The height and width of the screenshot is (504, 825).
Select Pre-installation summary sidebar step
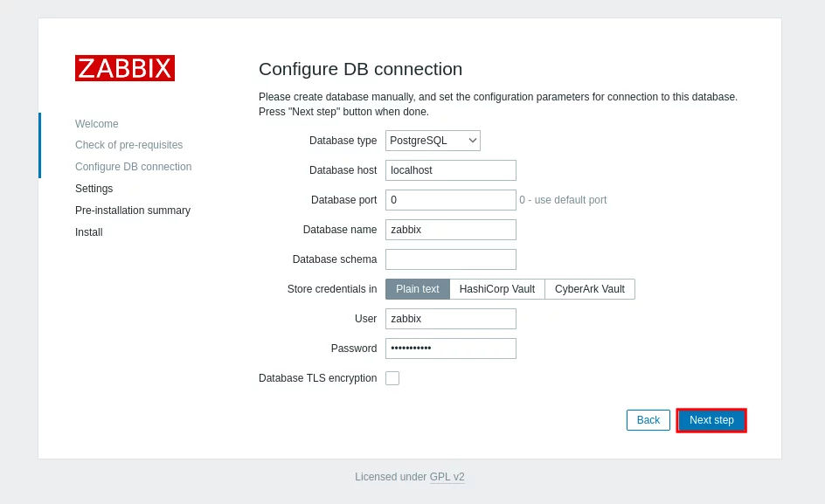[133, 211]
